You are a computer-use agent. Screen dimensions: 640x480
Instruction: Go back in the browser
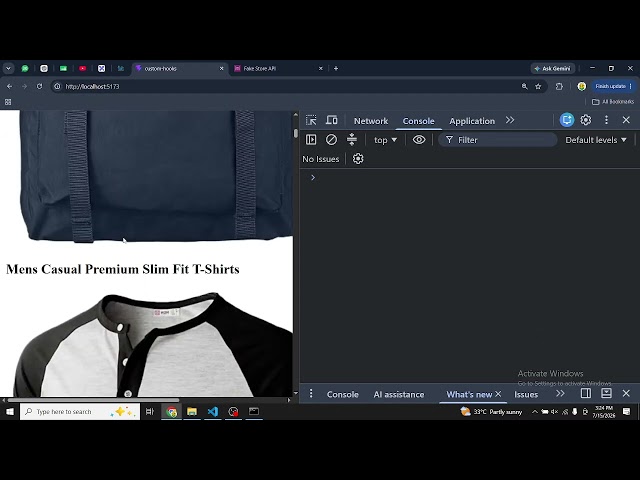click(9, 87)
